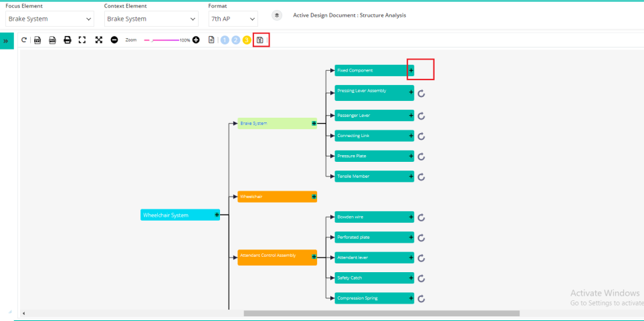Select the Pressure Plate node
This screenshot has height=321, width=644.
pos(374,156)
